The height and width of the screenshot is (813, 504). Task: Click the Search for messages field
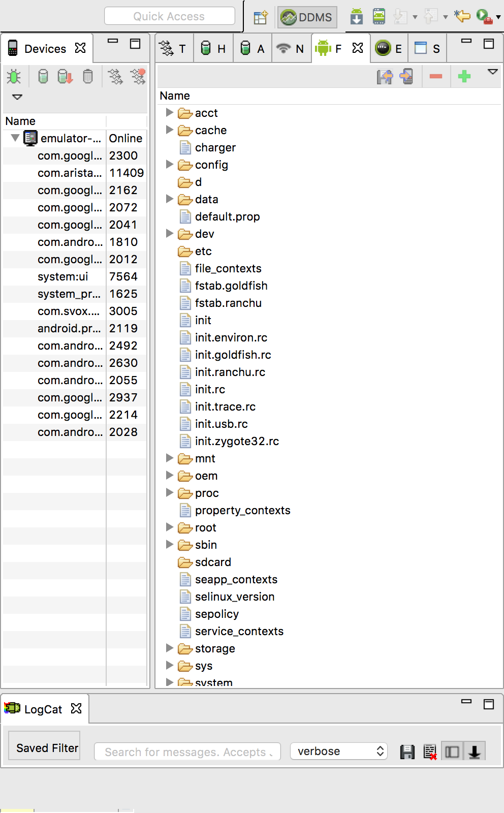click(x=187, y=752)
